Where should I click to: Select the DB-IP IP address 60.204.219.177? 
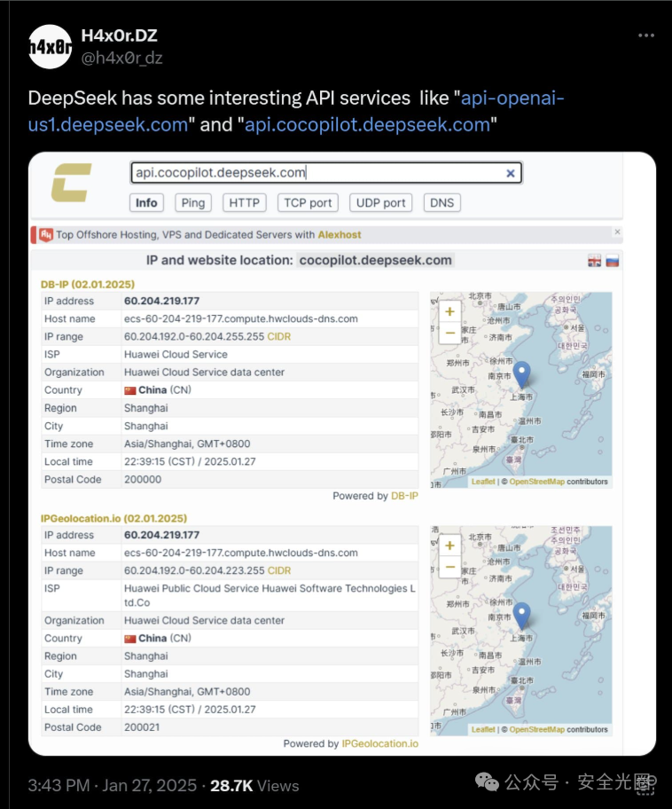click(x=161, y=301)
